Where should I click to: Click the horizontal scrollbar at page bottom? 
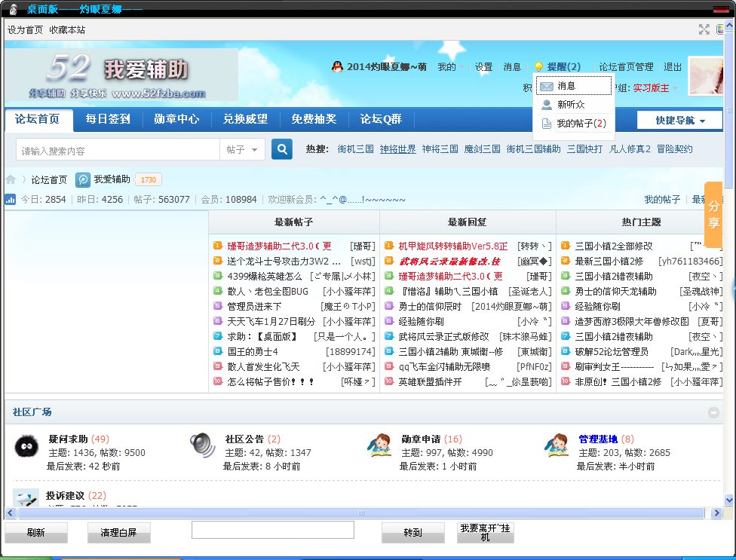[361, 513]
